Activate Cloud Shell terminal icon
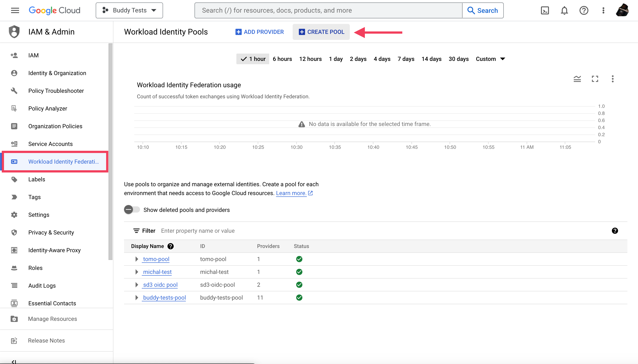The width and height of the screenshot is (638, 364). click(x=545, y=10)
